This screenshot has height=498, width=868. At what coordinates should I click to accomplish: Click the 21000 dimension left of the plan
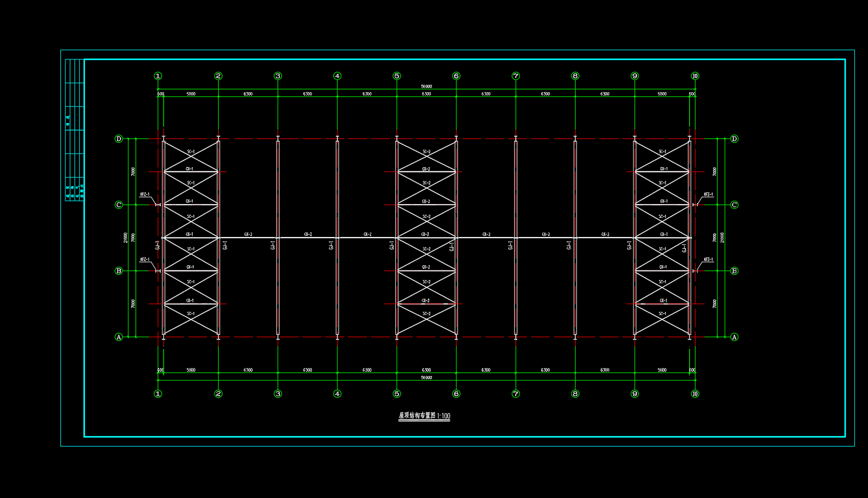tap(126, 238)
